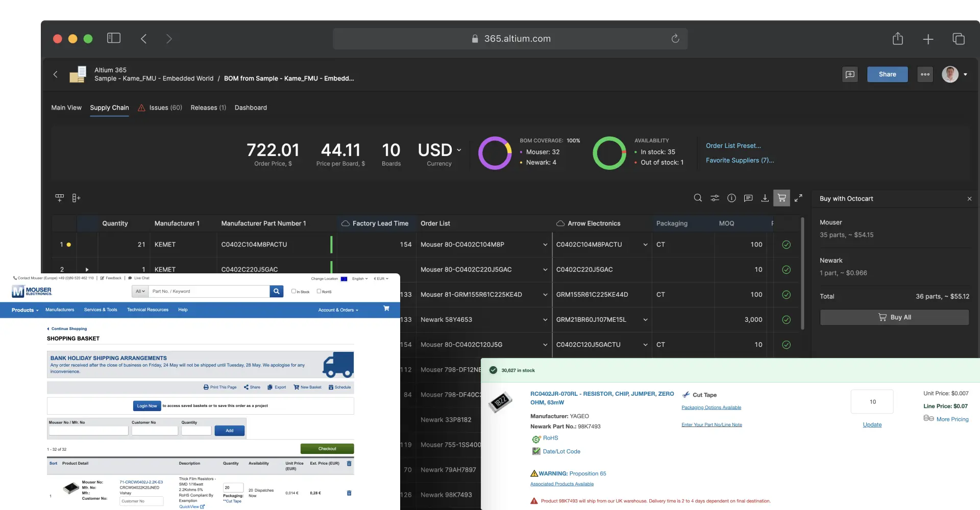This screenshot has height=510, width=980.
Task: Toggle the Octocart shopping cart icon
Action: pyautogui.click(x=781, y=198)
